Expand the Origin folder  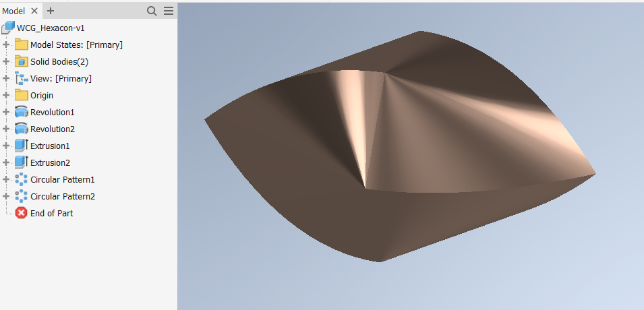(7, 95)
